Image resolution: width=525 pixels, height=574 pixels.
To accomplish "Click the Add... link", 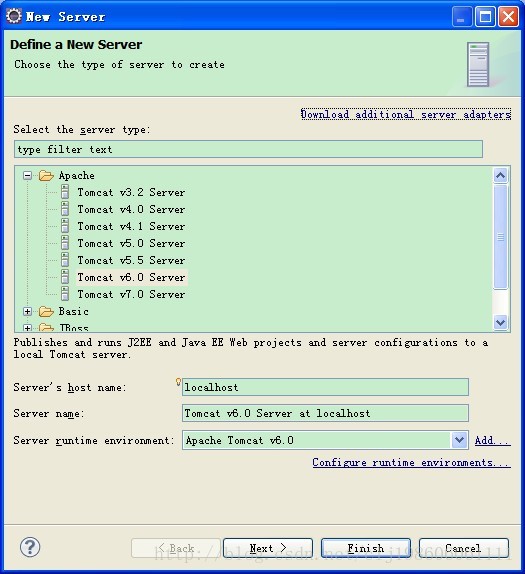I will 492,440.
